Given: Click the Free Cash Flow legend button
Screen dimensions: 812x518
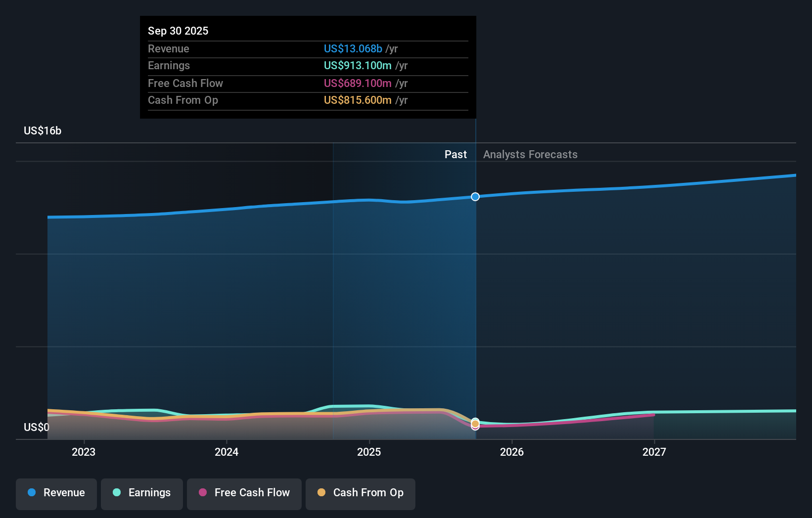Looking at the screenshot, I should [x=244, y=494].
